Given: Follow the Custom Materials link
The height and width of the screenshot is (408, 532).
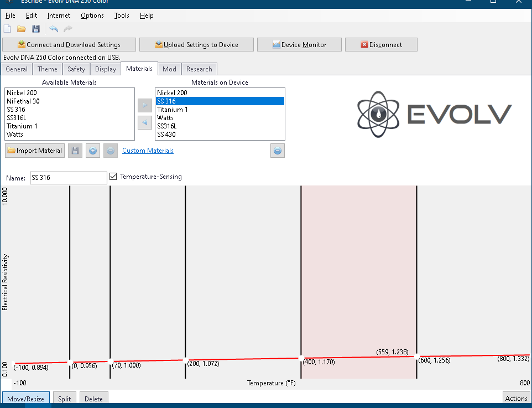Looking at the screenshot, I should pos(148,151).
